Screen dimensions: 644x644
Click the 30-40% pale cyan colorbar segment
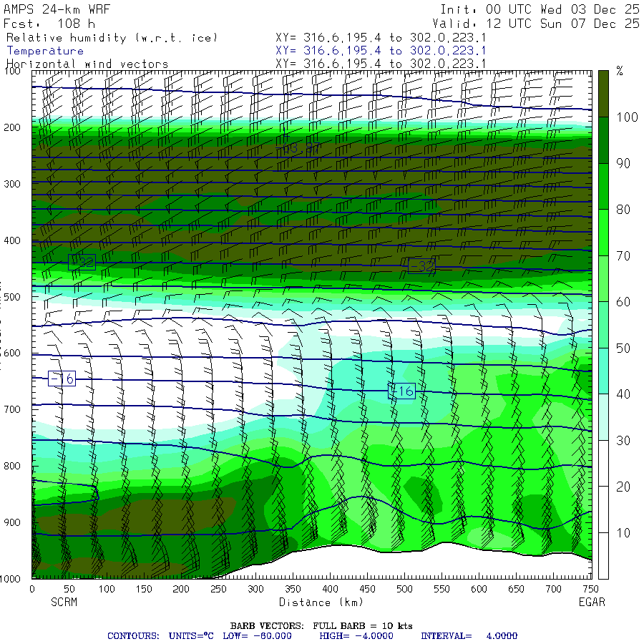point(603,417)
